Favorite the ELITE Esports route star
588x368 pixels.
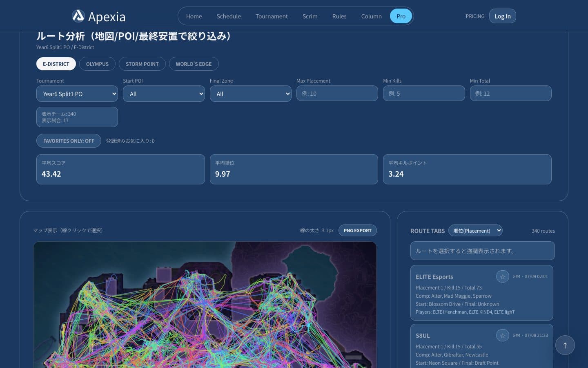(x=503, y=277)
